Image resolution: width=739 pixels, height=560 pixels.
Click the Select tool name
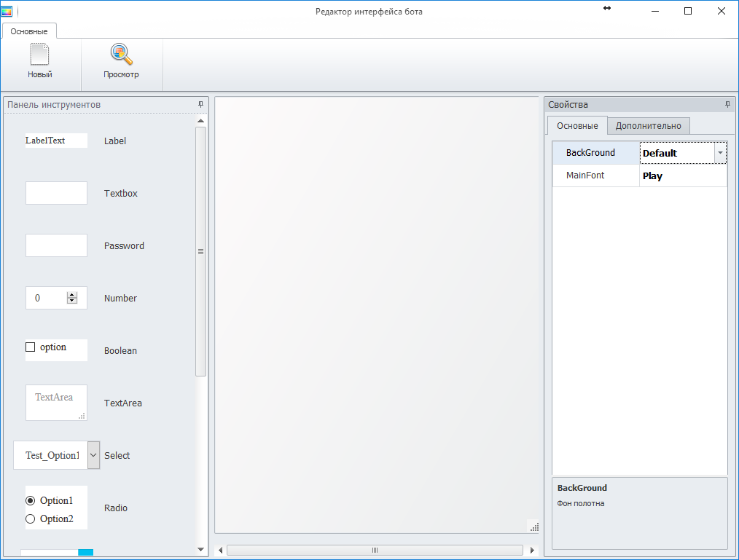[117, 455]
